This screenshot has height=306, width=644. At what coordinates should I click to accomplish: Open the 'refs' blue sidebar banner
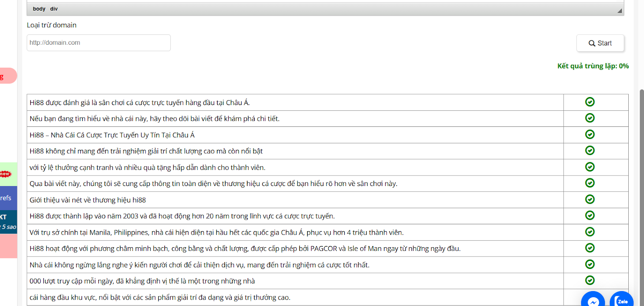coord(8,198)
